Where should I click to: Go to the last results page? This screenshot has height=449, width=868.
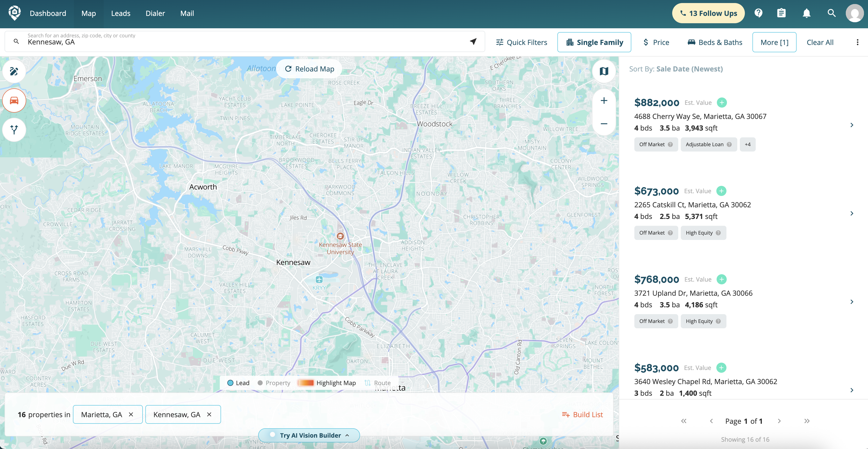[x=807, y=421]
